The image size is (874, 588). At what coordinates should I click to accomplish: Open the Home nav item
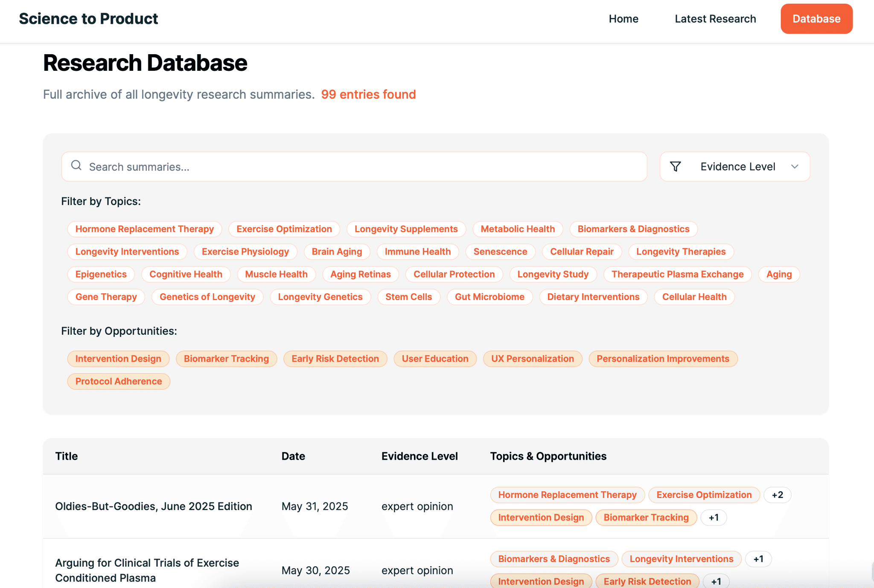pyautogui.click(x=623, y=19)
